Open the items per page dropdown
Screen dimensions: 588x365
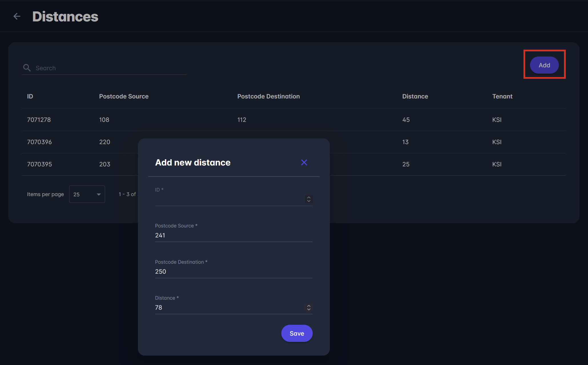87,194
